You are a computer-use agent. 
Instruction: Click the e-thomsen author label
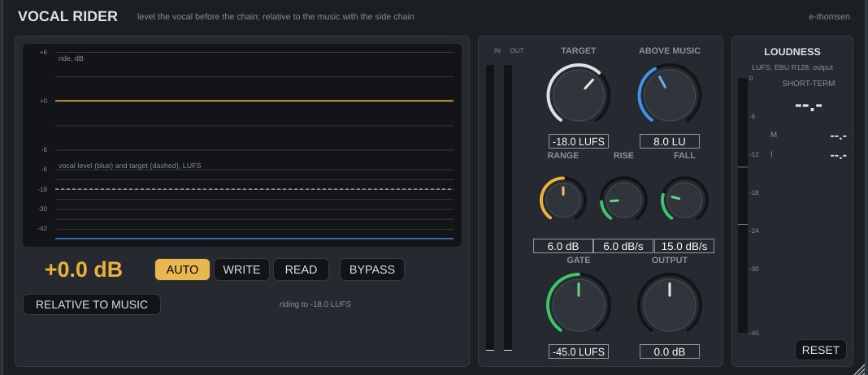coord(829,16)
